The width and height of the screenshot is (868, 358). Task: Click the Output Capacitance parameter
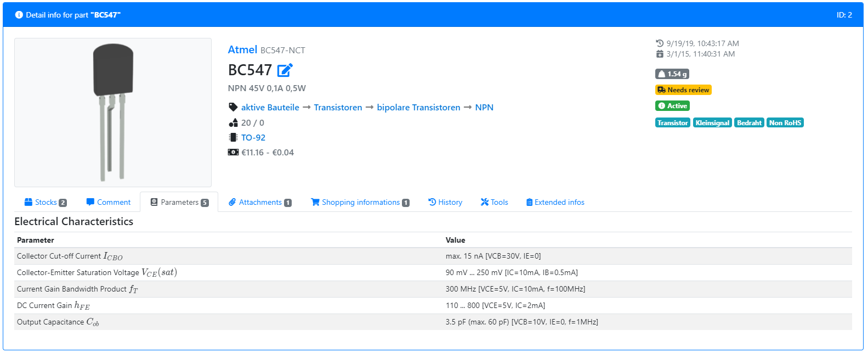[58, 322]
